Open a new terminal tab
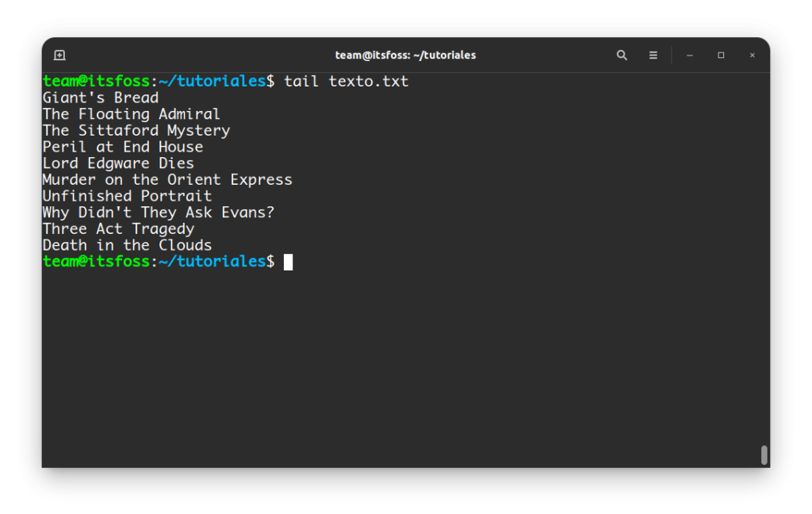Image resolution: width=812 pixels, height=514 pixels. pos(59,55)
